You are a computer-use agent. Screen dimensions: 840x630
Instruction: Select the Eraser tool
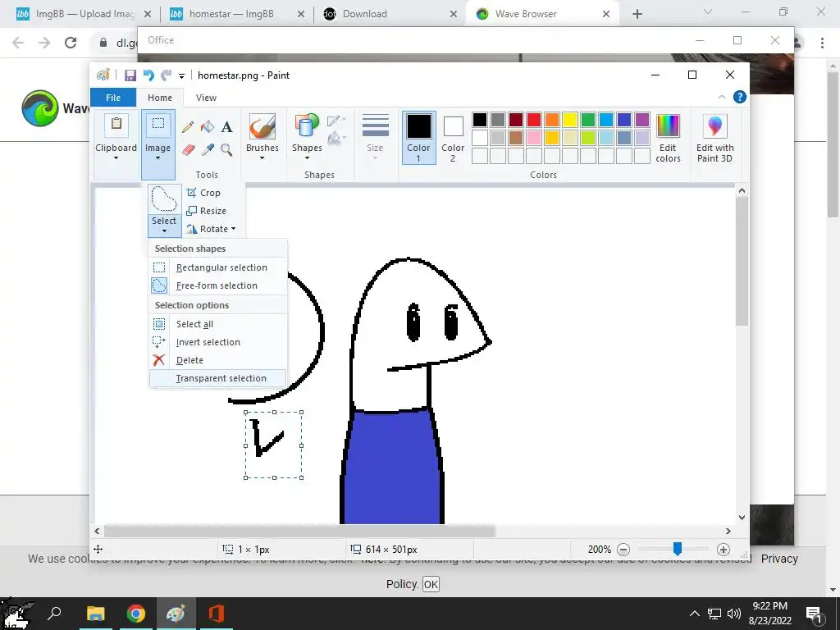point(188,149)
